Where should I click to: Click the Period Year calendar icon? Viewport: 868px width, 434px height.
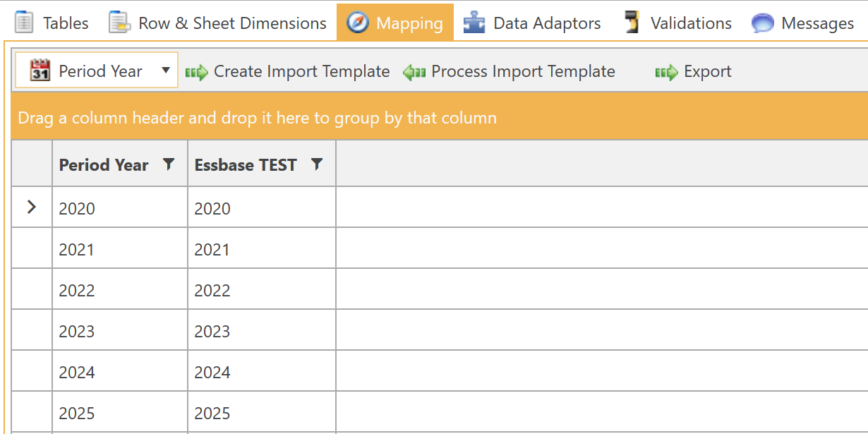pyautogui.click(x=40, y=71)
